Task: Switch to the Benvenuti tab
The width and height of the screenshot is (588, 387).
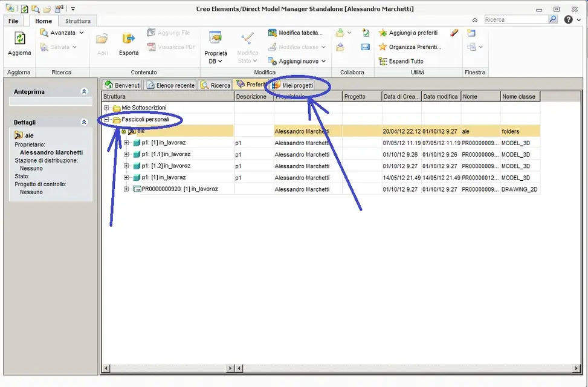Action: coord(122,85)
